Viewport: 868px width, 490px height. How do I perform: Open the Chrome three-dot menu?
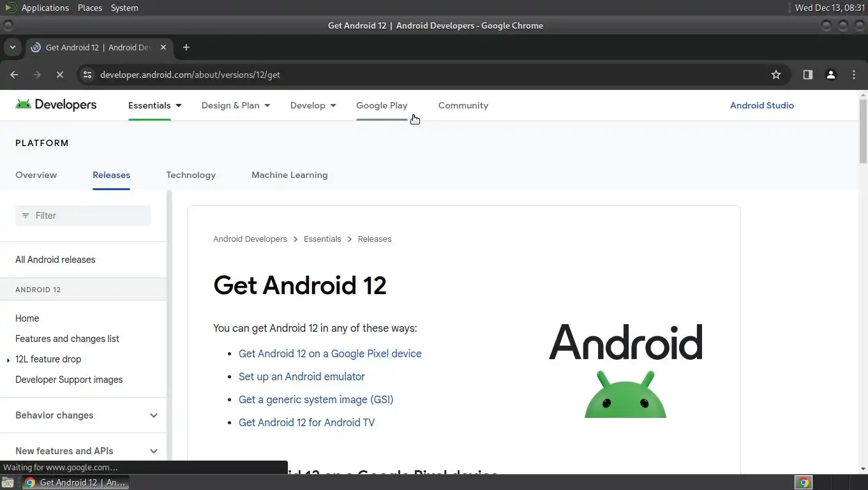tap(854, 75)
